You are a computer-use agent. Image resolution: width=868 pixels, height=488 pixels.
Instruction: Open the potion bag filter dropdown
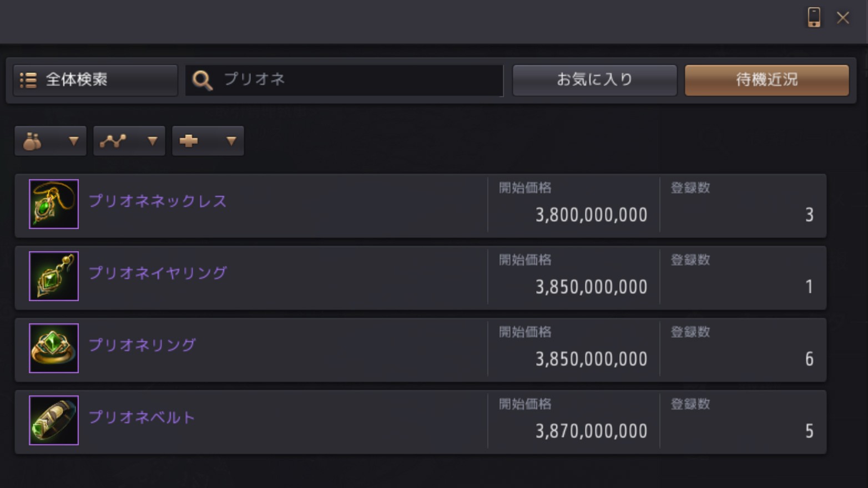point(51,141)
